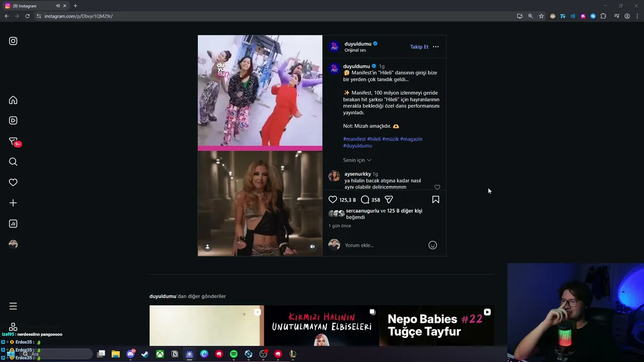Open your profile avatar in sidebar
Viewport: 644px width, 362px height.
[x=13, y=244]
